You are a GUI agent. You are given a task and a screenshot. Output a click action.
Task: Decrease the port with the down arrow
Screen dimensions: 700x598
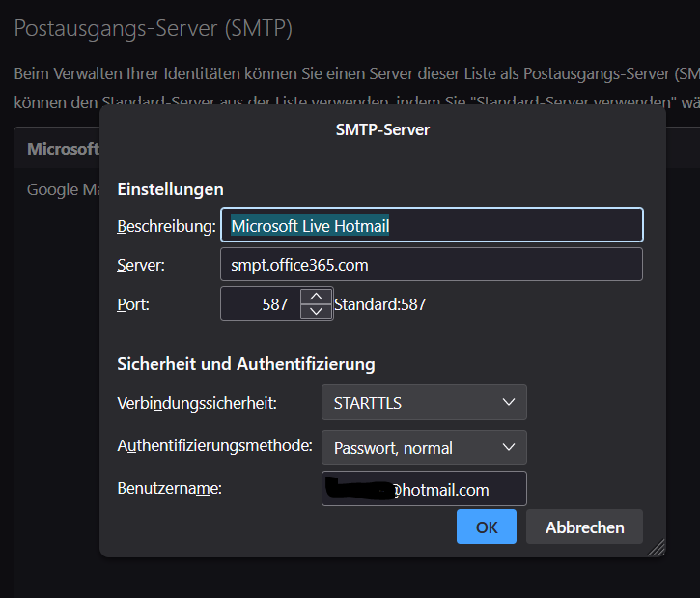tap(316, 311)
